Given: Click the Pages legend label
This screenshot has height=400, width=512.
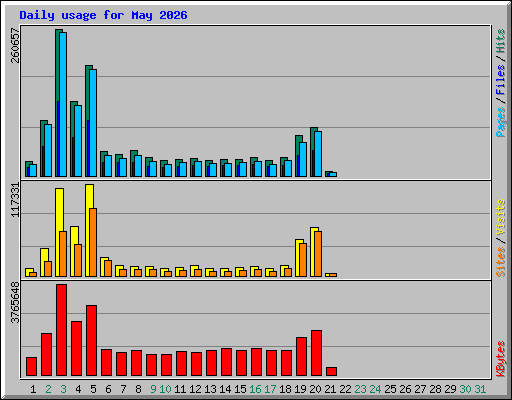Looking at the screenshot, I should coord(500,122).
